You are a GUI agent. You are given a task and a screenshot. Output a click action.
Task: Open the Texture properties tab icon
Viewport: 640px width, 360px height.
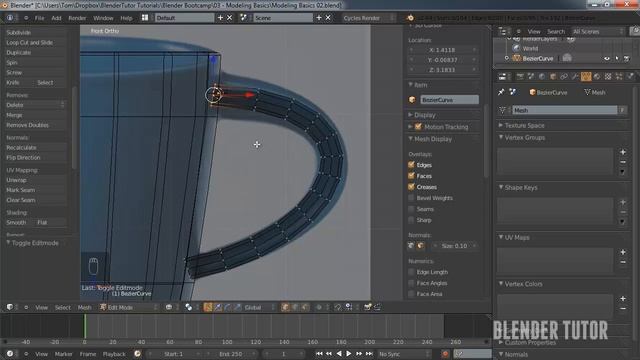click(608, 76)
